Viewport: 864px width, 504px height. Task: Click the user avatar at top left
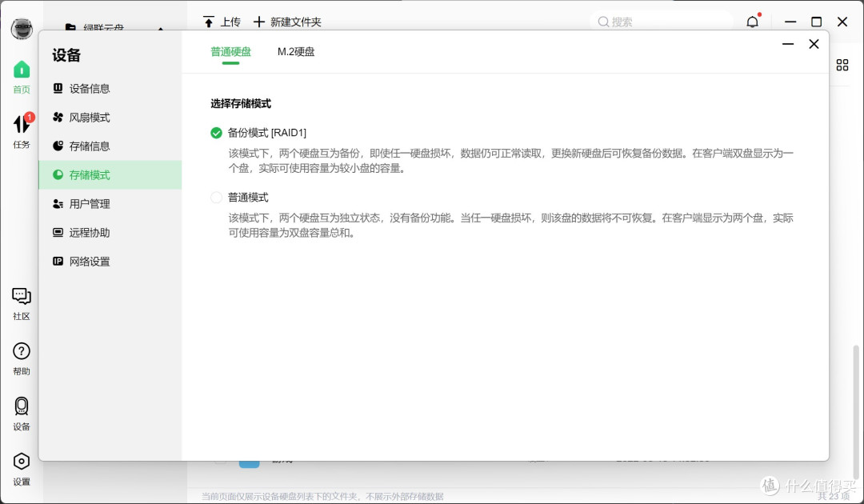(x=22, y=29)
